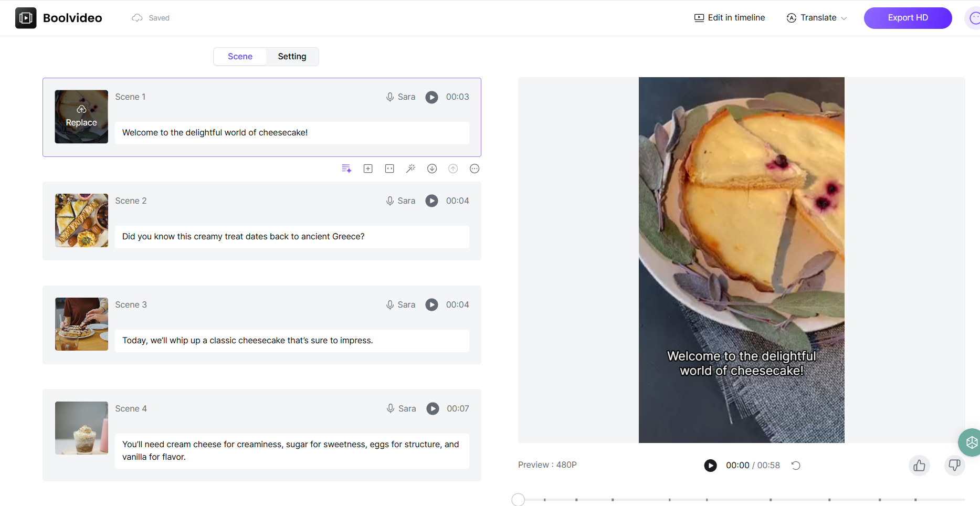Move scene down with the arrow icon
The height and width of the screenshot is (506, 980).
(x=432, y=168)
